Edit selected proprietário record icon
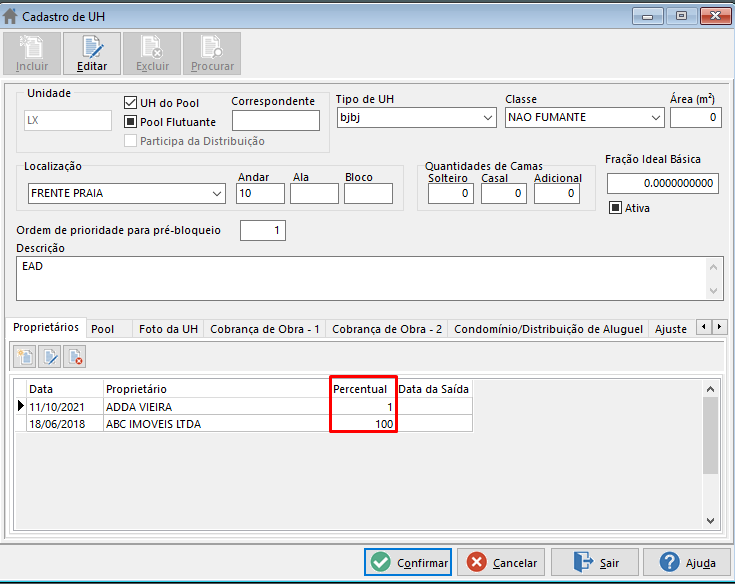Screen dimensions: 735x584 tap(50, 358)
